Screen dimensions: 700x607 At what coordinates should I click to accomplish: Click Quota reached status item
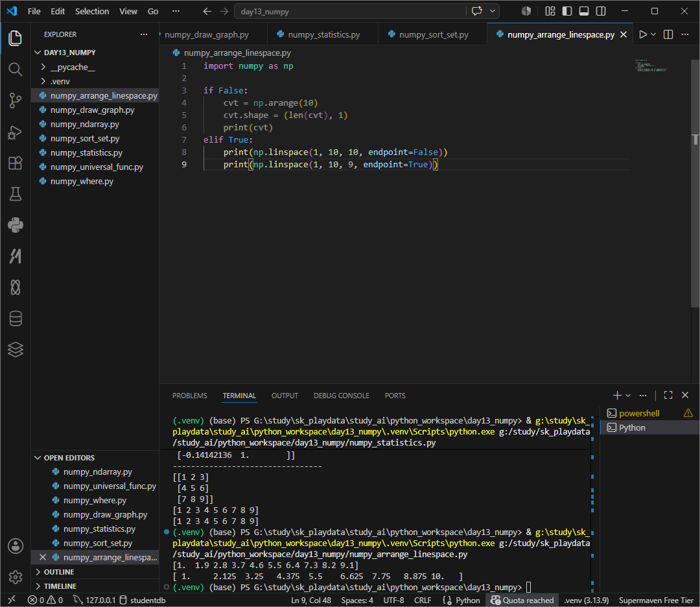[522, 600]
